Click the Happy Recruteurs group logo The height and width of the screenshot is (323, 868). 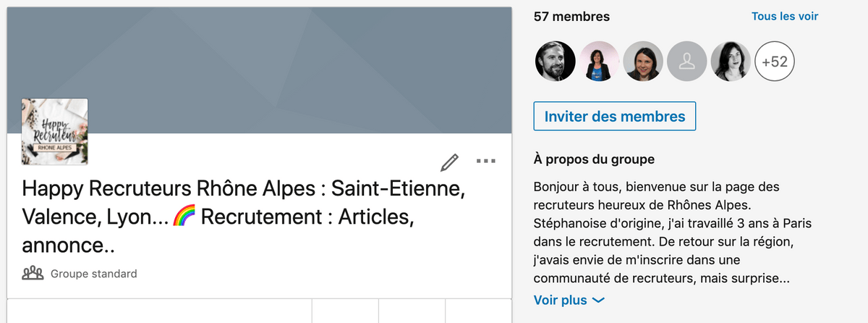tap(55, 131)
